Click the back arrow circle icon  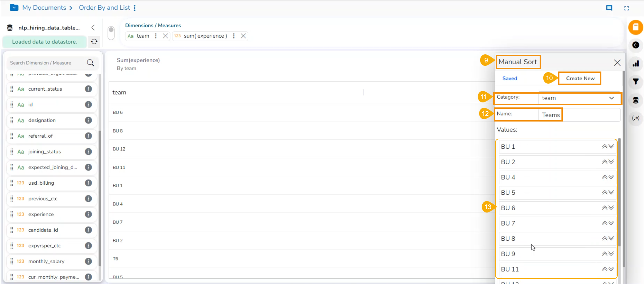point(636,45)
